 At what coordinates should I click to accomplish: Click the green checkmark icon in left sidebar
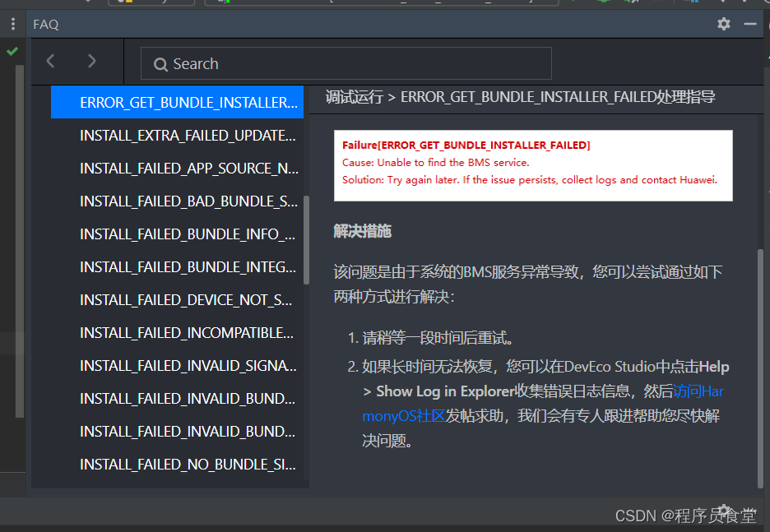tap(12, 51)
